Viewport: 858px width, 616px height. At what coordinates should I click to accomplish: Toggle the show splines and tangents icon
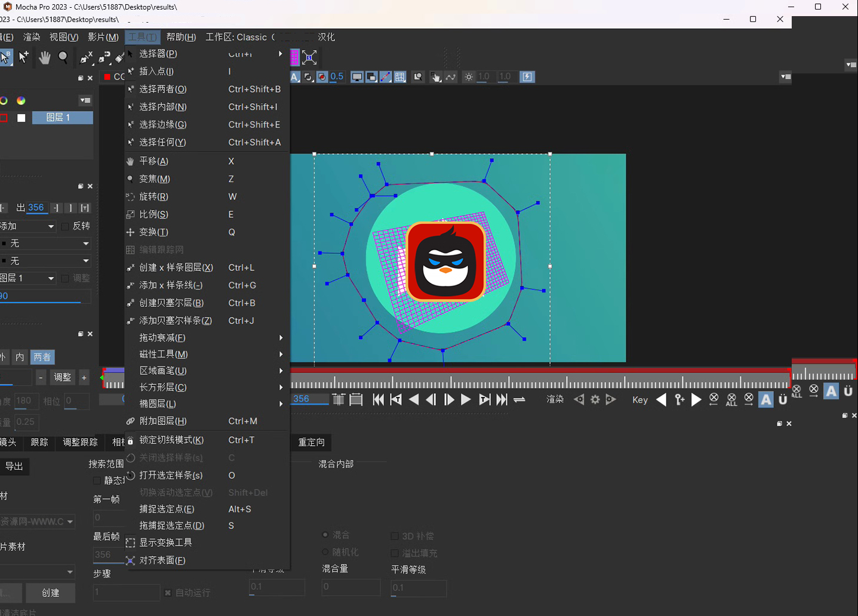(x=386, y=77)
